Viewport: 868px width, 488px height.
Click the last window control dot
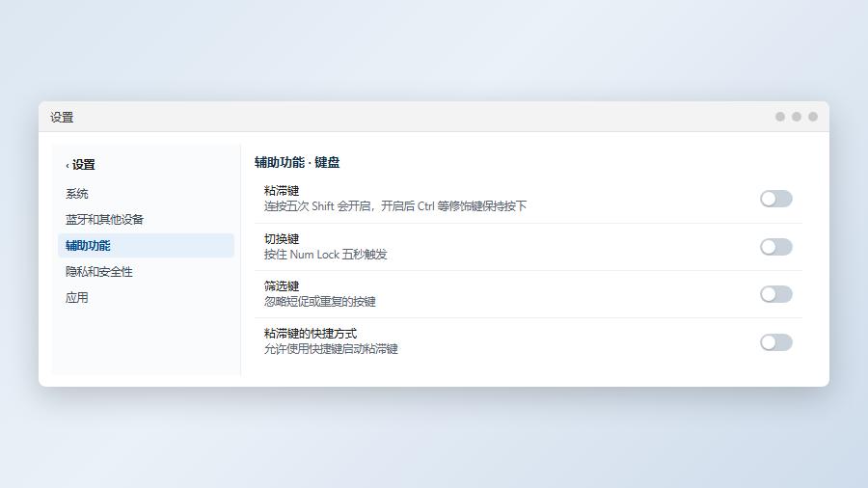tap(813, 117)
